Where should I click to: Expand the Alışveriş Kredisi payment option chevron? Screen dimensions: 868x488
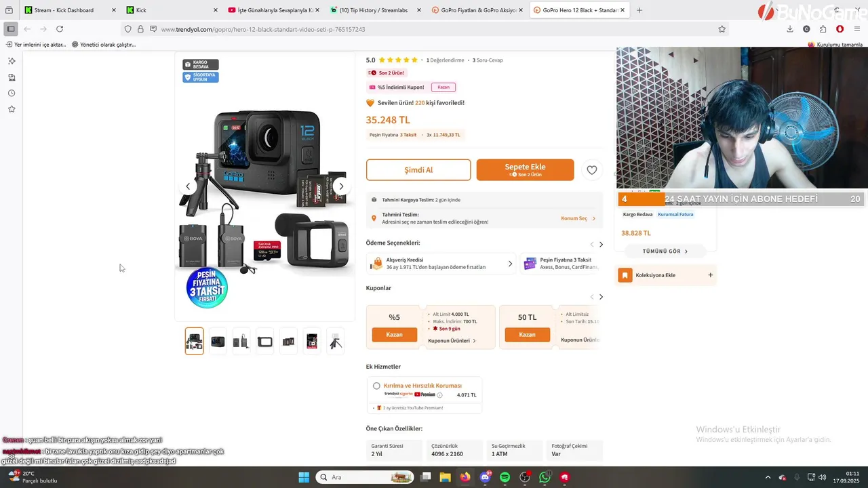510,264
